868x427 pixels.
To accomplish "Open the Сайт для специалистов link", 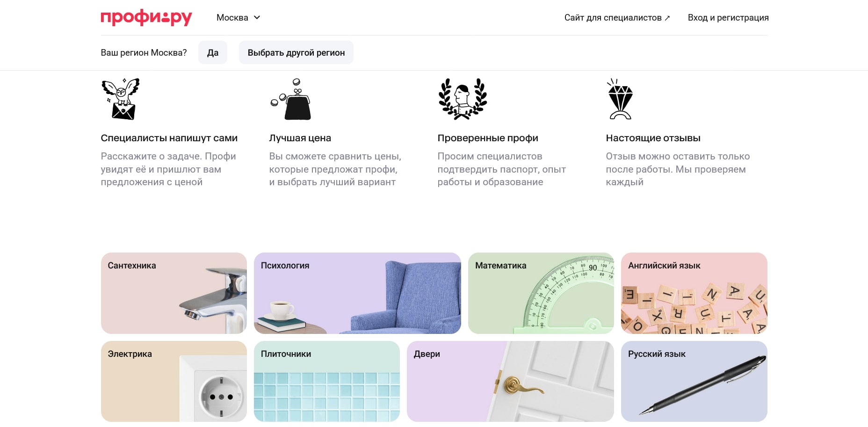I will pyautogui.click(x=613, y=18).
